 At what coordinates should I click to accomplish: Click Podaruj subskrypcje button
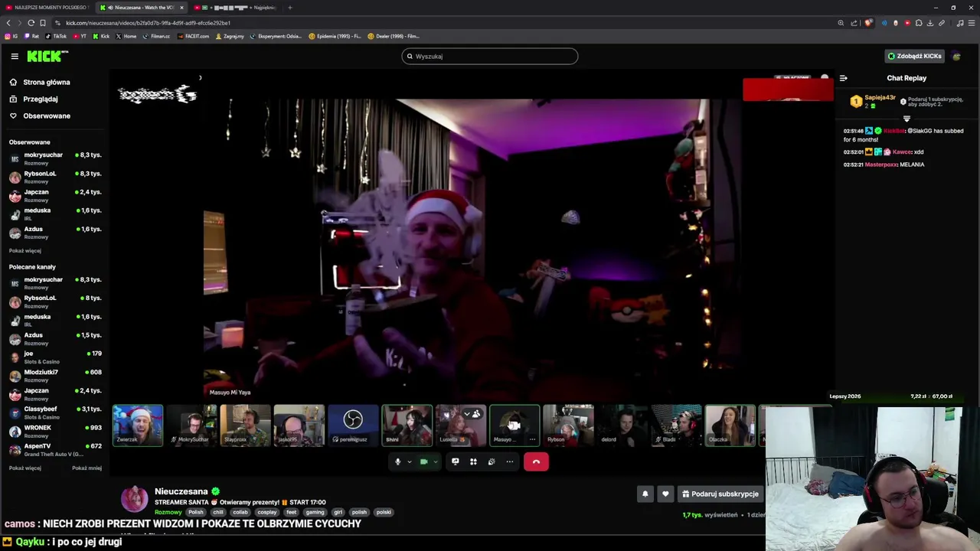(720, 494)
